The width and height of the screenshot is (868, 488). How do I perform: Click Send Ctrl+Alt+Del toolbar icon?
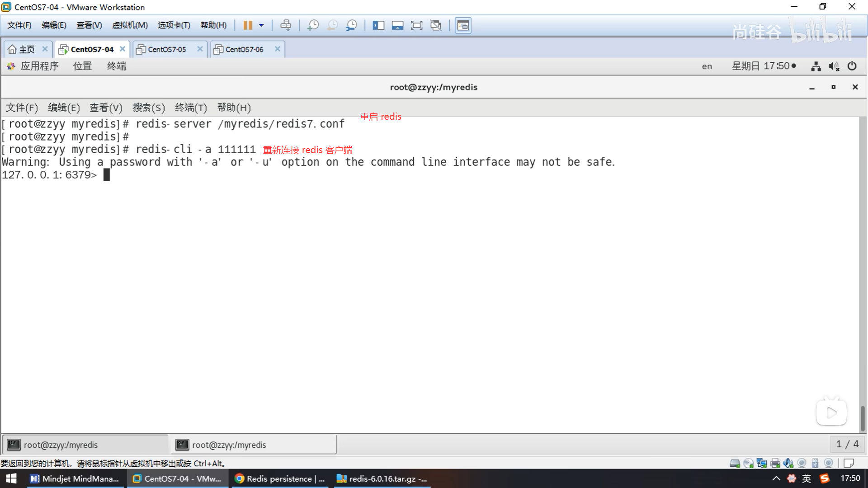[x=286, y=25]
